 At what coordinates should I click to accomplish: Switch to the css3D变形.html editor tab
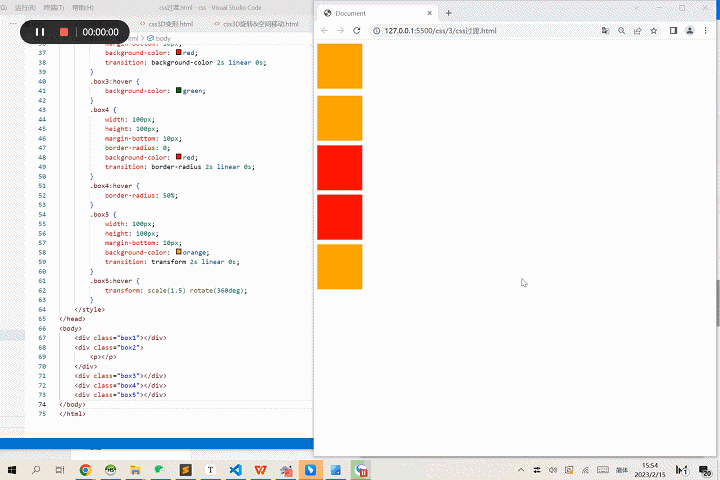click(x=167, y=24)
